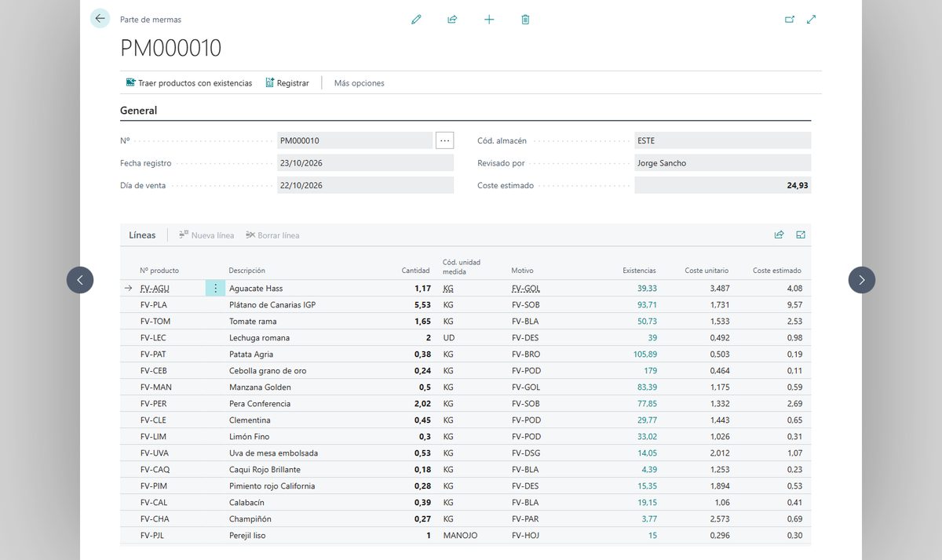The height and width of the screenshot is (560, 942).
Task: Click the Día de venta field
Action: 365,186
